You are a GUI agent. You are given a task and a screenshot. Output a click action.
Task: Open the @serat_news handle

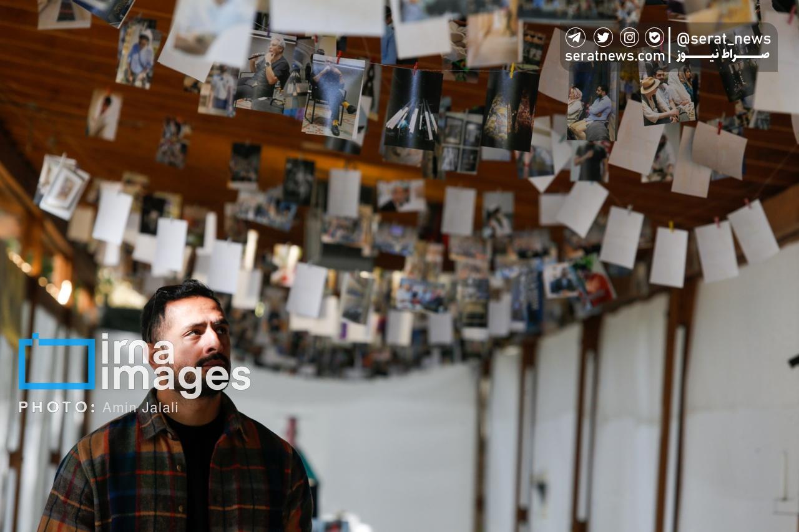coord(723,39)
